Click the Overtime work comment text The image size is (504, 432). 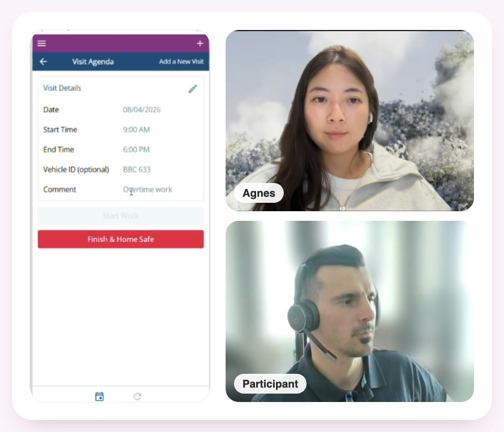[148, 190]
